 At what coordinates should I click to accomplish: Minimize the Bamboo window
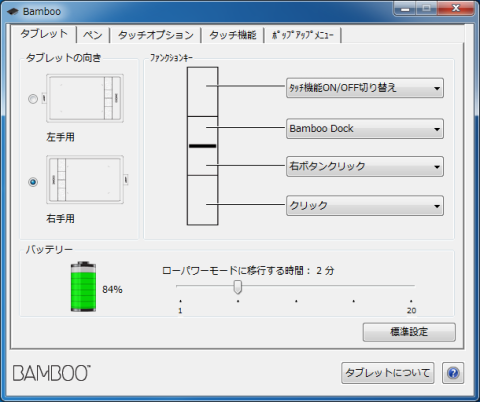(405, 8)
